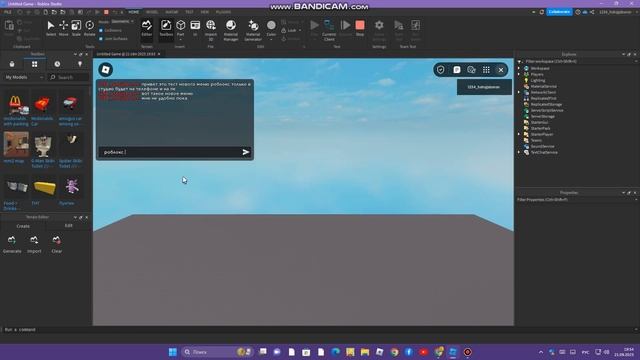Image resolution: width=640 pixels, height=360 pixels.
Task: Expand the Players node in Explorer
Action: (x=519, y=75)
